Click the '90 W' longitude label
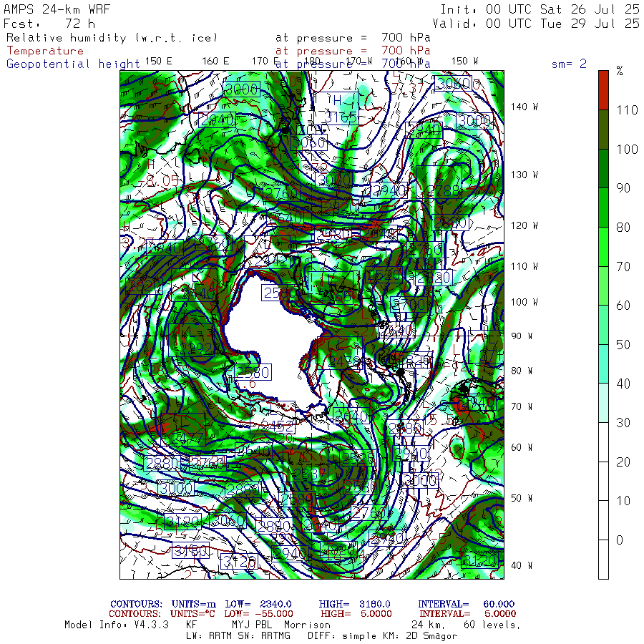Screen dimensions: 644x644 click(x=522, y=336)
